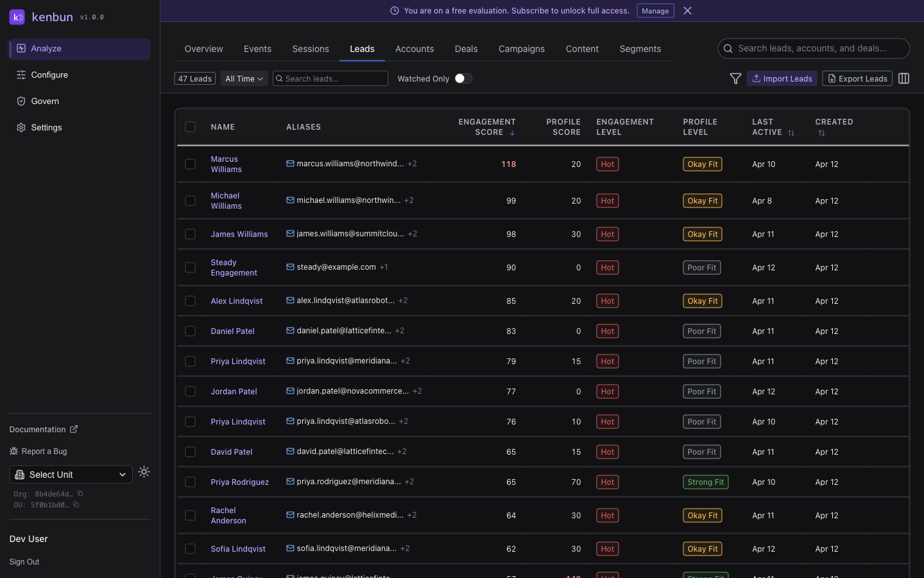The height and width of the screenshot is (578, 924).
Task: Check the Steady Engagement row checkbox
Action: point(191,268)
